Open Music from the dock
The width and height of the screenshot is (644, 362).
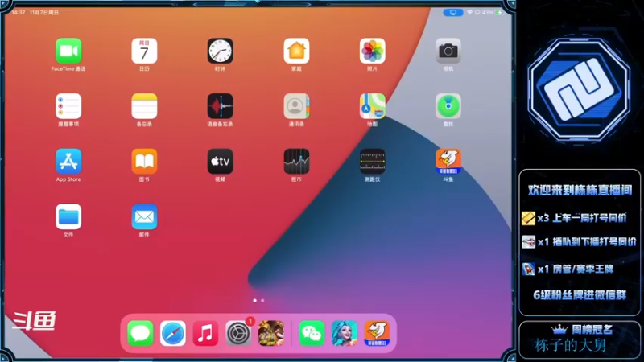[205, 333]
